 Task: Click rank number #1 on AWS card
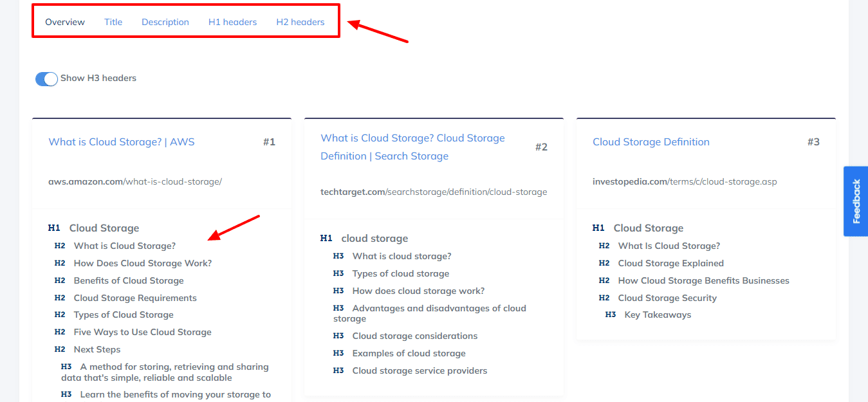[269, 142]
